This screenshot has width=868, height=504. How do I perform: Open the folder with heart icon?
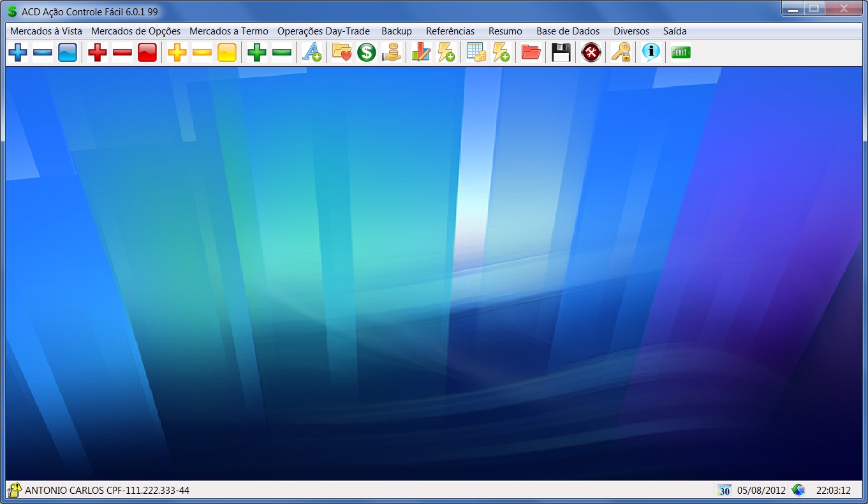342,52
